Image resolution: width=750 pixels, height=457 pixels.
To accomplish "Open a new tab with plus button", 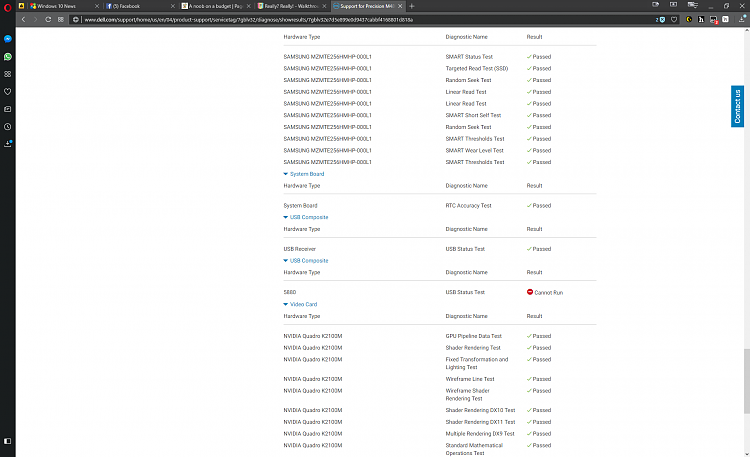I will (x=412, y=6).
